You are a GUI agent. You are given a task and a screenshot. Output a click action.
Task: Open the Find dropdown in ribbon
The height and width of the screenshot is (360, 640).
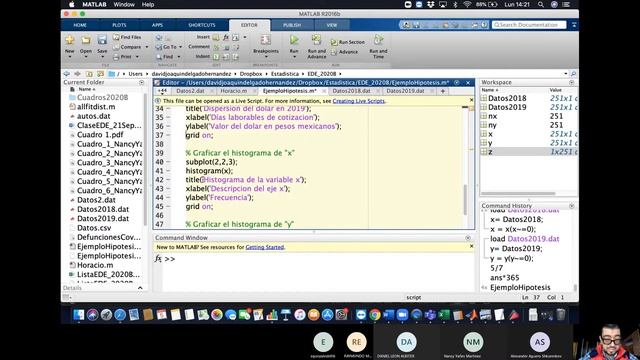pos(168,57)
